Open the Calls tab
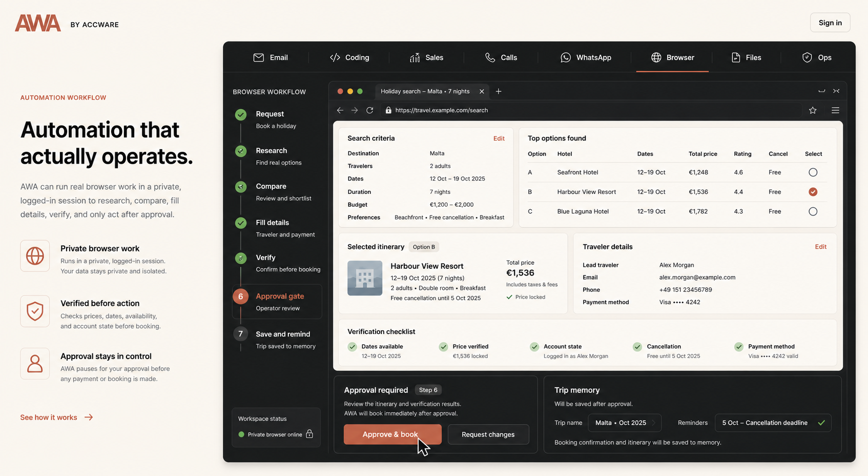 point(501,57)
